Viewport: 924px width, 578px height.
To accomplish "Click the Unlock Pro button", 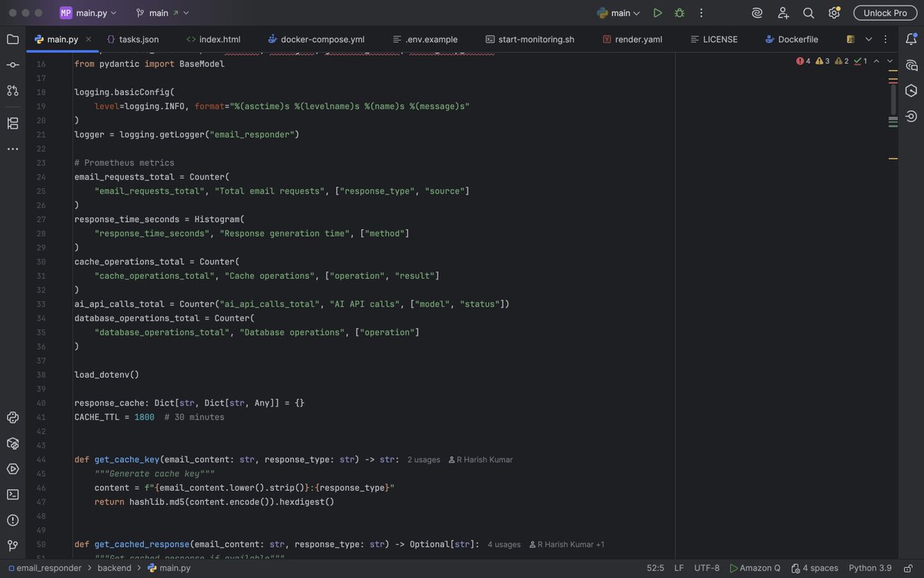I will pos(885,13).
